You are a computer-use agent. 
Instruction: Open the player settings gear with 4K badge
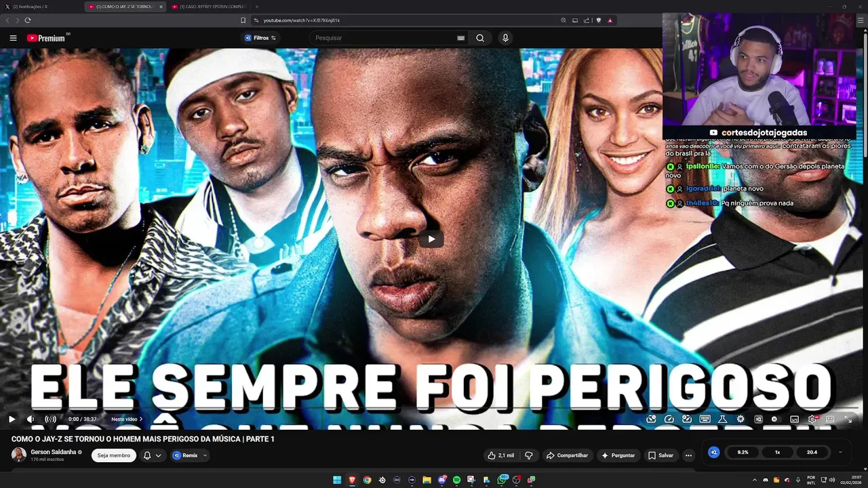click(x=812, y=419)
